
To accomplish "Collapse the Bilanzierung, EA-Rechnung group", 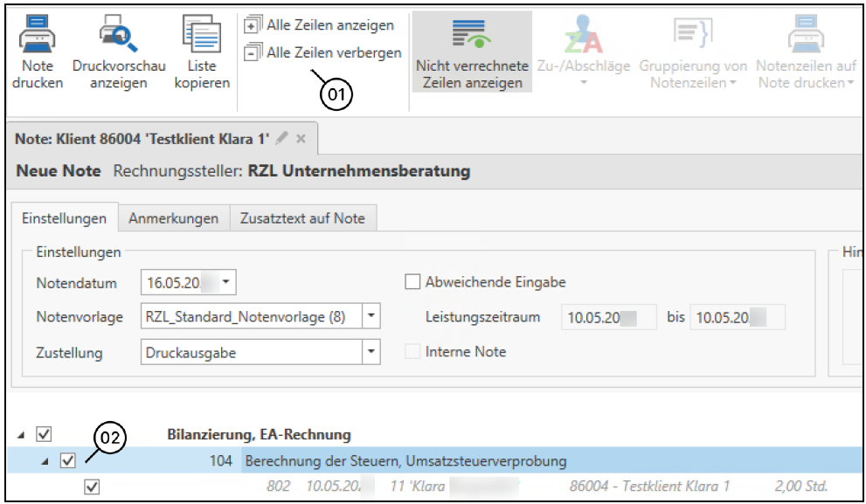I will click(x=22, y=434).
